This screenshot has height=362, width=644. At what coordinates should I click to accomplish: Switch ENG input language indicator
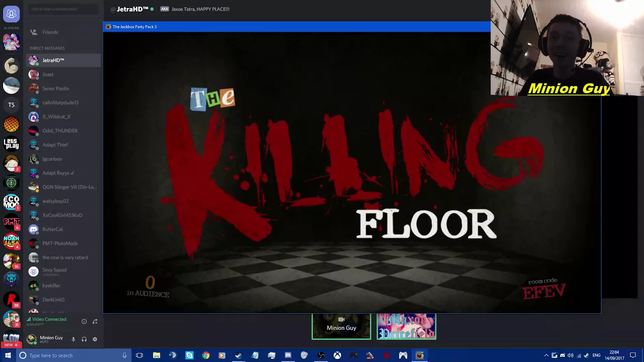(596, 355)
